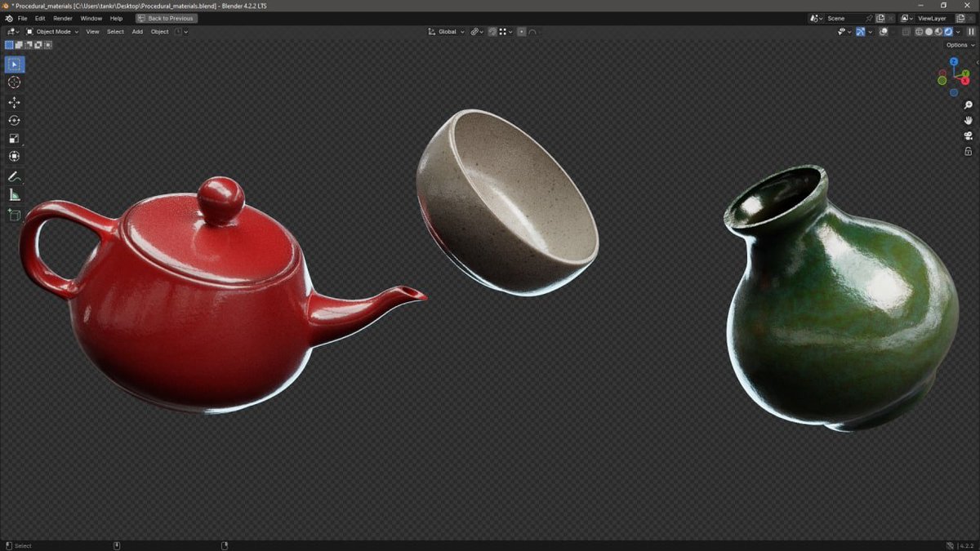Viewport: 980px width, 551px height.
Task: Activate the Measure tool
Action: click(14, 194)
